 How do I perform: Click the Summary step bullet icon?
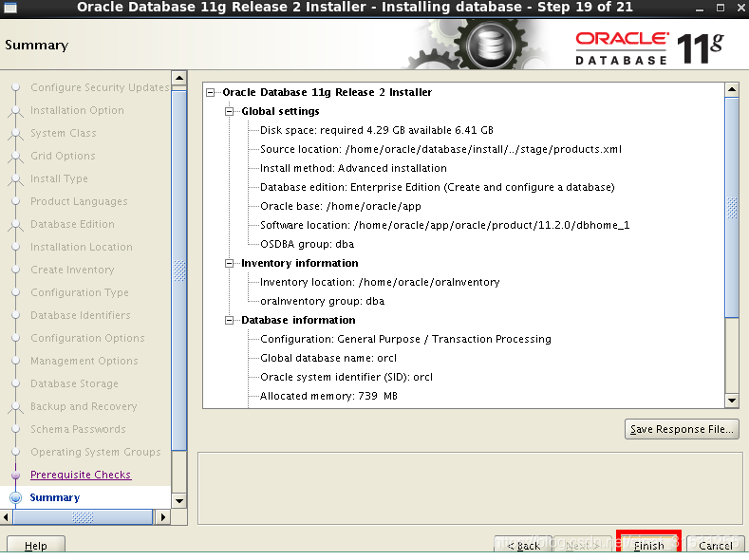16,497
